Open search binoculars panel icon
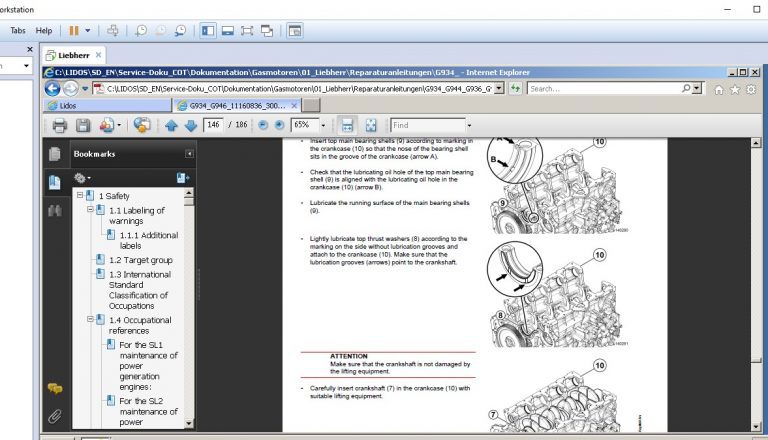This screenshot has width=768, height=440. (x=55, y=211)
